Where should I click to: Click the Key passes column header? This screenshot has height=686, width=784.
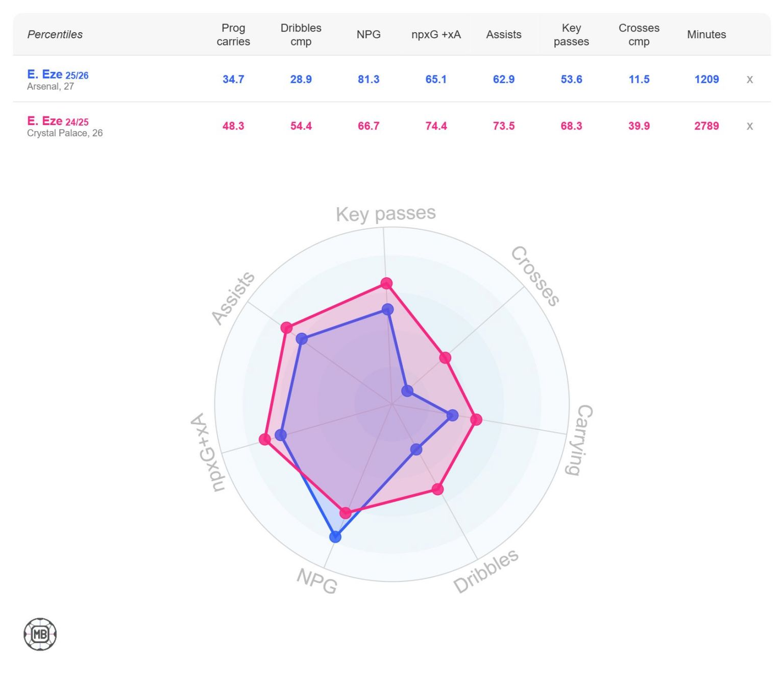(571, 35)
